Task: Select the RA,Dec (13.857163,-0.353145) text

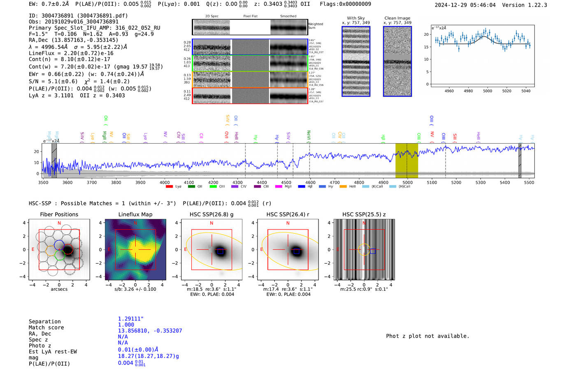Action: click(x=73, y=40)
